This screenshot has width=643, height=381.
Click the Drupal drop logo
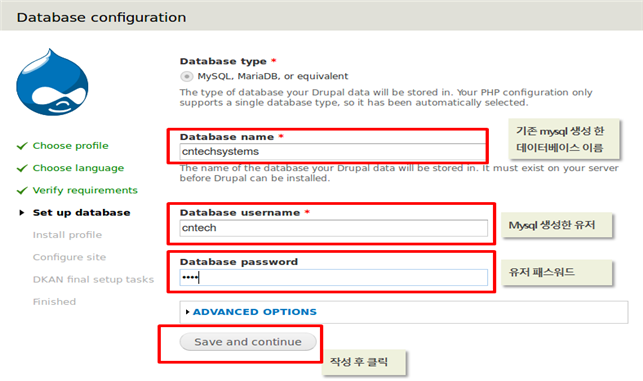(x=52, y=82)
